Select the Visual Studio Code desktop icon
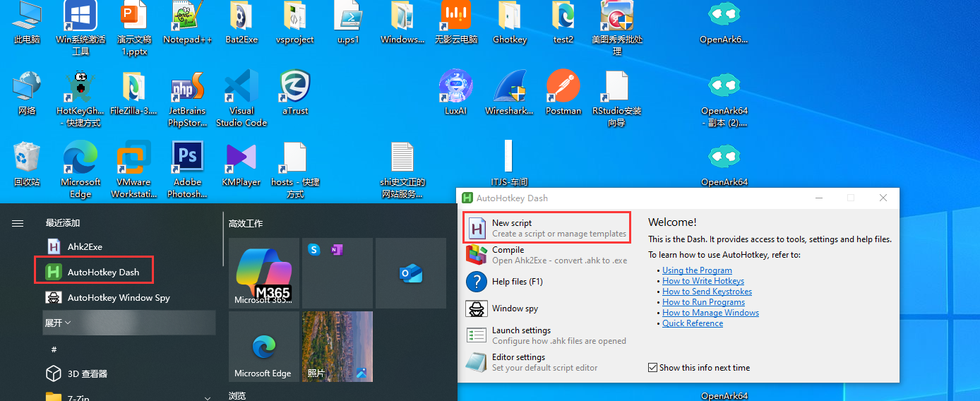The image size is (980, 401). click(241, 98)
